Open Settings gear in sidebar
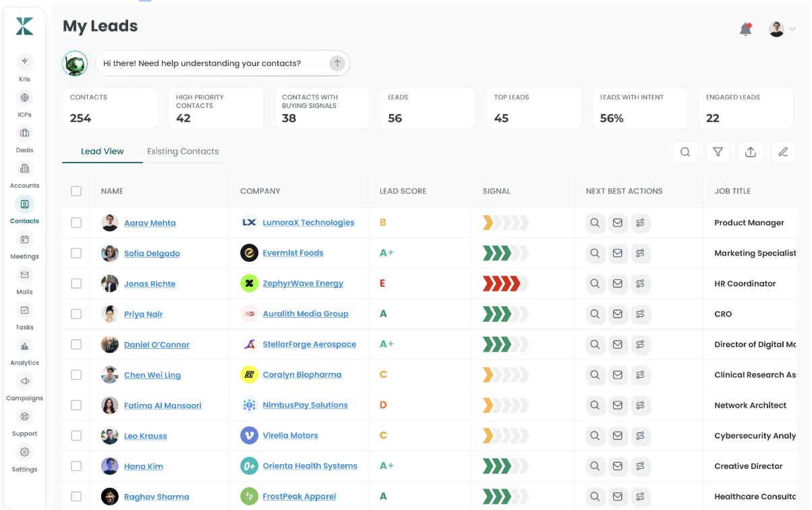The height and width of the screenshot is (510, 812). tap(25, 452)
